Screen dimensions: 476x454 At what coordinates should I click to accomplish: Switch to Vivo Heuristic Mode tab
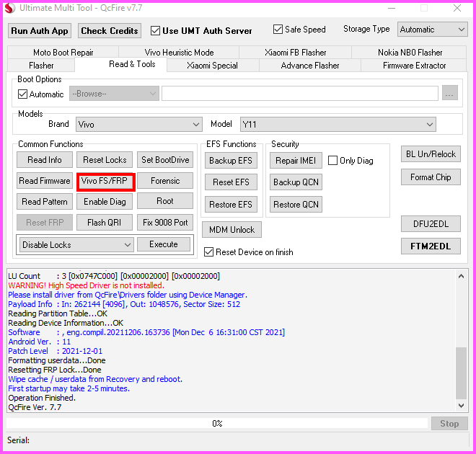tap(179, 53)
